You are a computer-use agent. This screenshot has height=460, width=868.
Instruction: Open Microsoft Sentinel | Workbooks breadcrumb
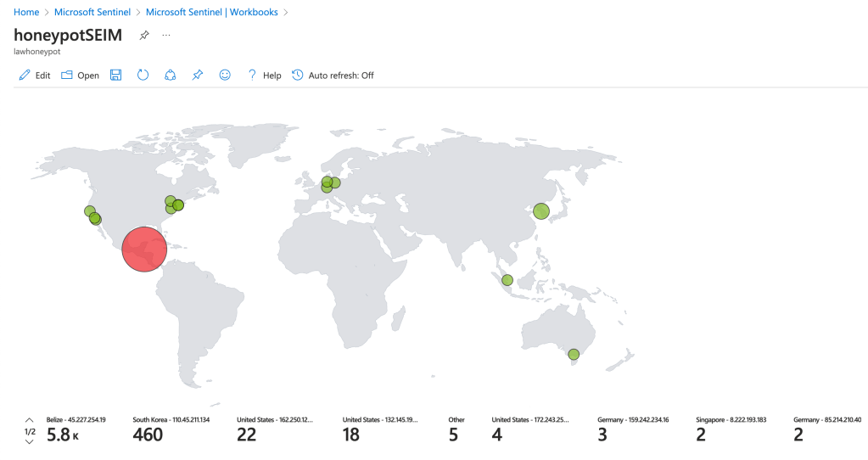(212, 12)
